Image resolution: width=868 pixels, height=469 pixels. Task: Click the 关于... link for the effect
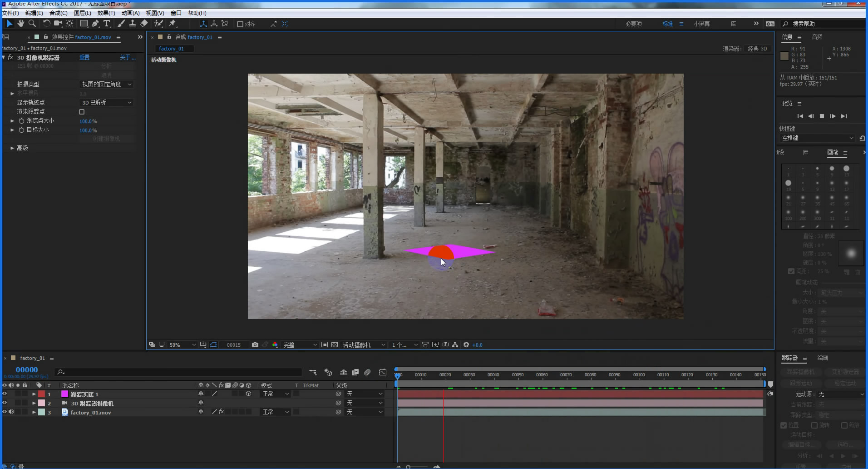pyautogui.click(x=128, y=58)
